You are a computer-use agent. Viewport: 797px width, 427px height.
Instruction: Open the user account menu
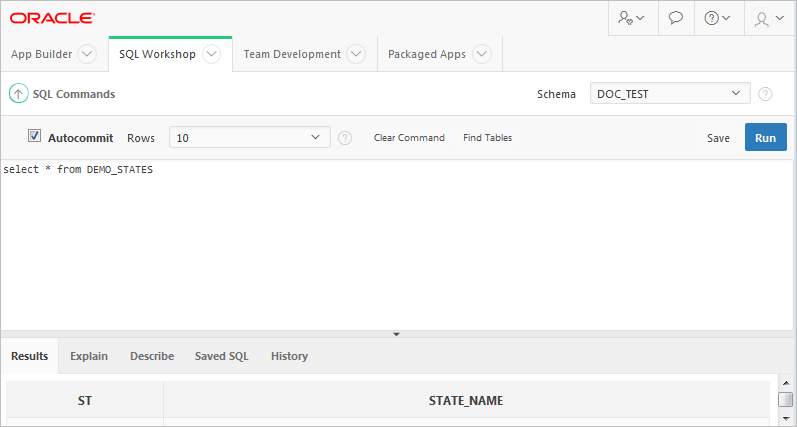(x=769, y=18)
